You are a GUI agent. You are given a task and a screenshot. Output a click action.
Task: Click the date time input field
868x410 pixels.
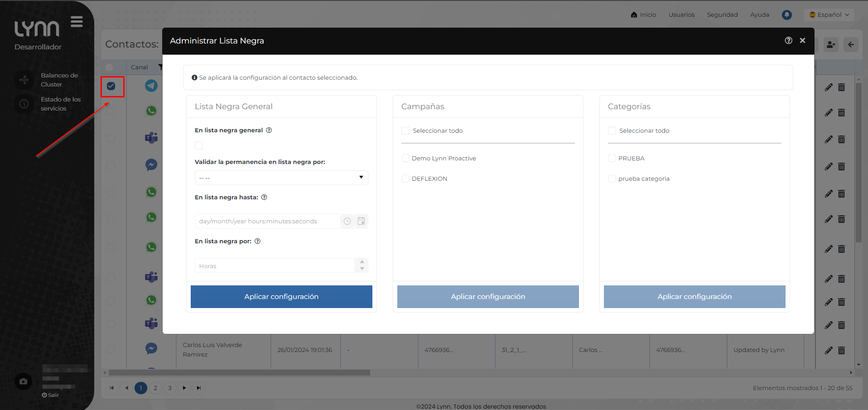(x=267, y=221)
